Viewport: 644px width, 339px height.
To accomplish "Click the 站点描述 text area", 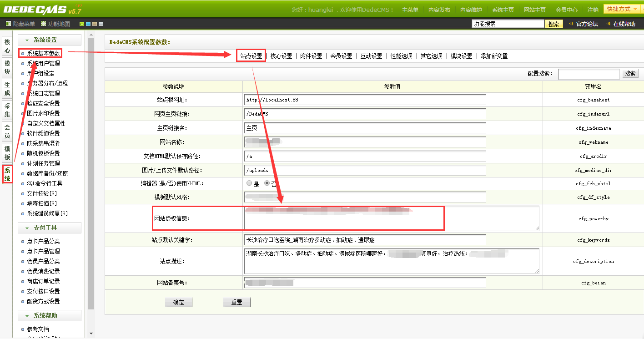I will (392, 261).
